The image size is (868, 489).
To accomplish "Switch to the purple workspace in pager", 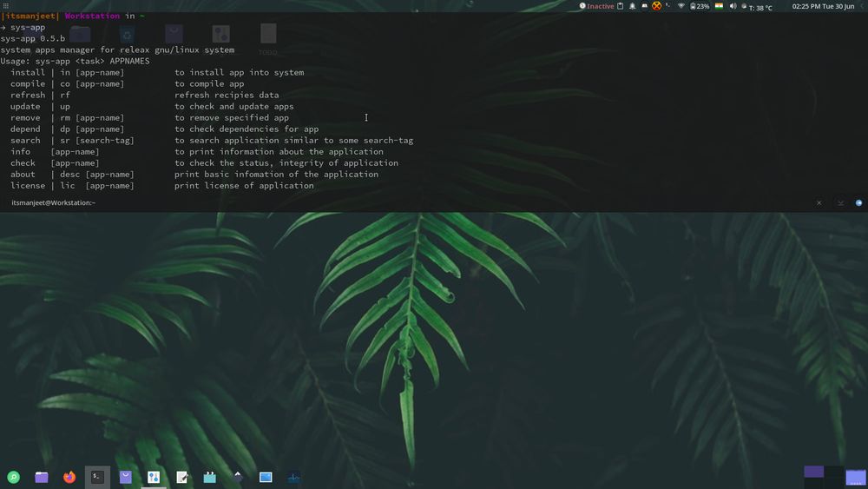I will click(x=813, y=472).
